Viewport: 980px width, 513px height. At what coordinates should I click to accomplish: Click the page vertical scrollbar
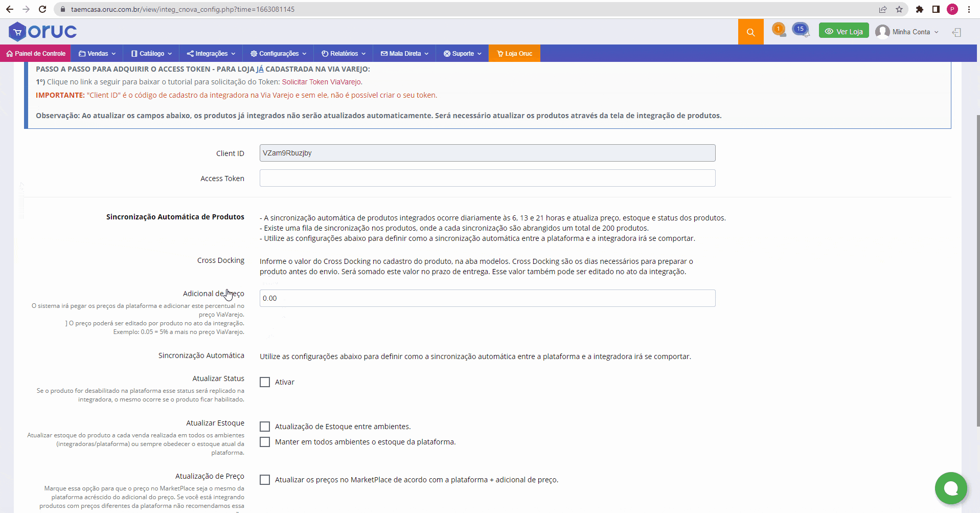click(x=978, y=270)
